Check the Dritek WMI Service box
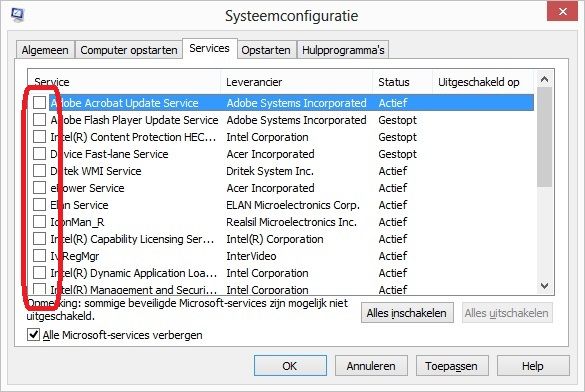Viewport: 585px width, 392px height. click(x=39, y=171)
